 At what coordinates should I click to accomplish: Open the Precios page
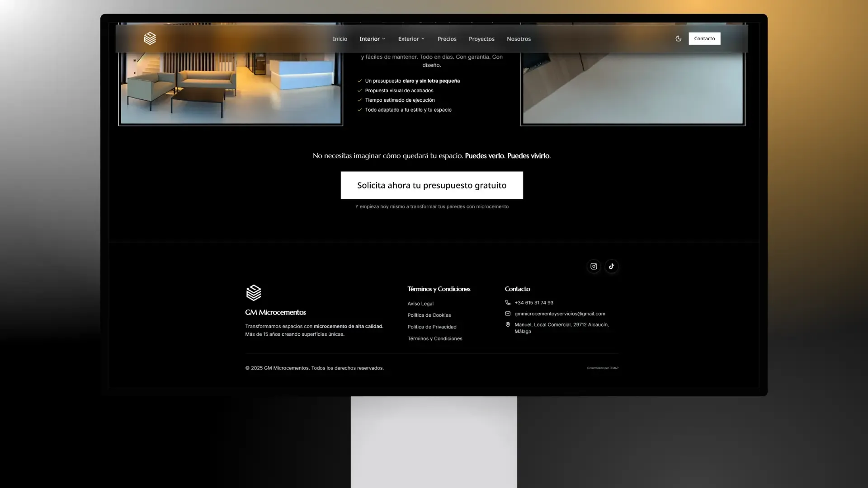tap(447, 39)
